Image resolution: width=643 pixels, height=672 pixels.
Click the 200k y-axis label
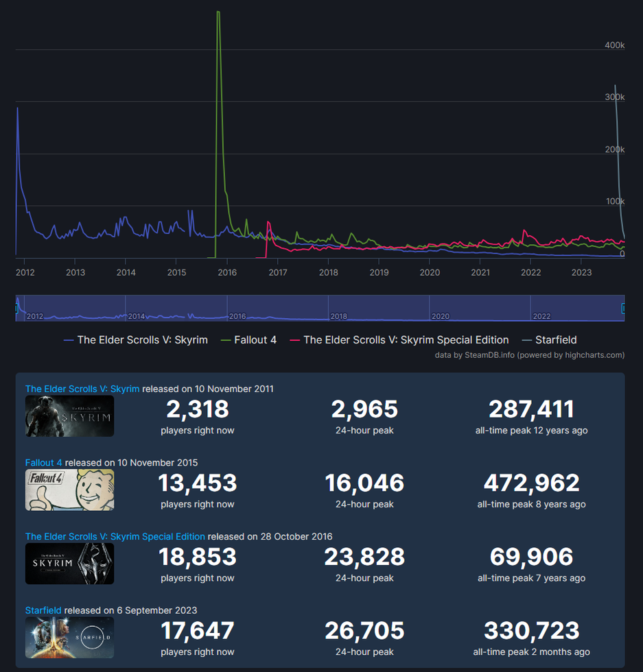[615, 149]
